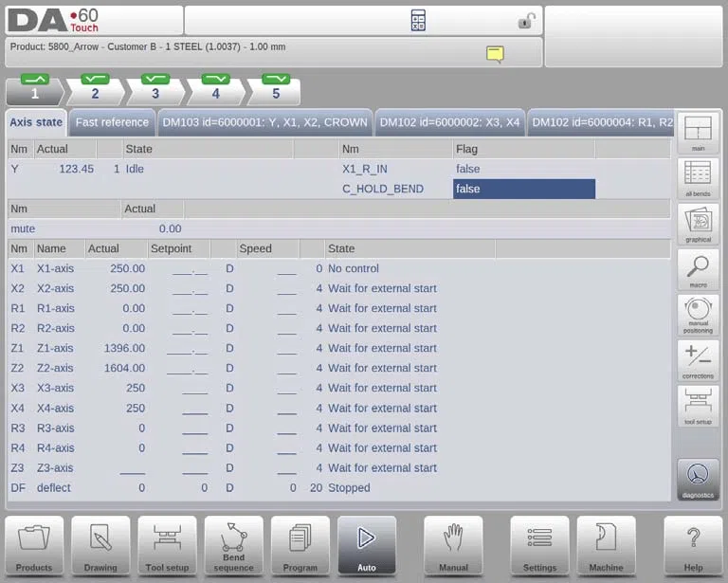This screenshot has width=728, height=583.
Task: Switch to the Axis state tab
Action: (x=36, y=122)
